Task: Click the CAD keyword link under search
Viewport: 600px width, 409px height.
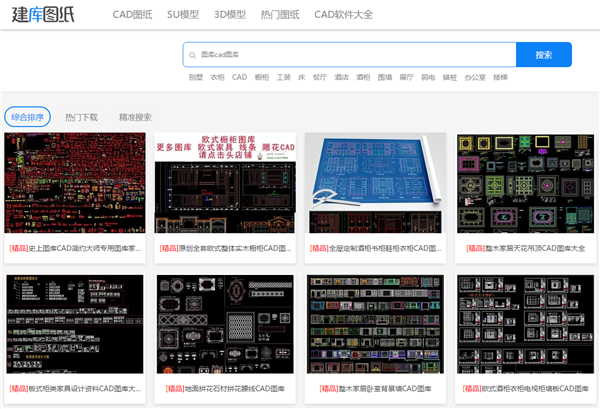Action: tap(240, 77)
